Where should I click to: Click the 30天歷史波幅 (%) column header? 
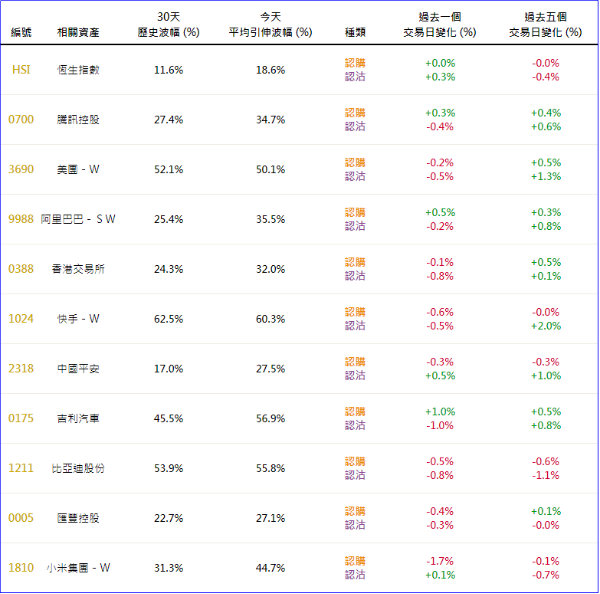tap(168, 24)
